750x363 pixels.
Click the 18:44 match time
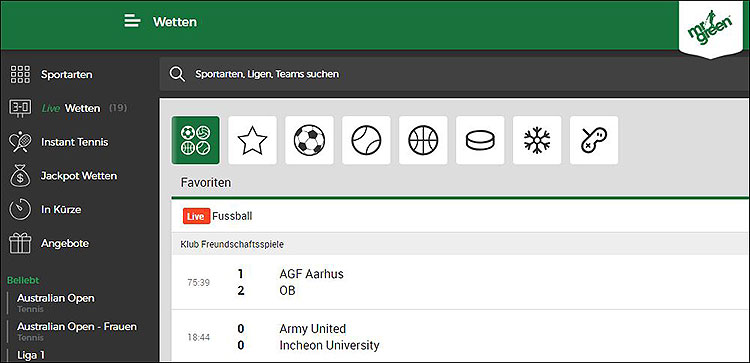point(199,337)
